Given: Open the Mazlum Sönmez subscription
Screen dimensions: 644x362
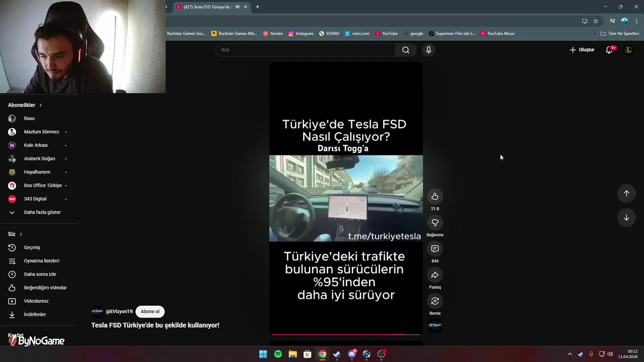Looking at the screenshot, I should click(x=38, y=132).
